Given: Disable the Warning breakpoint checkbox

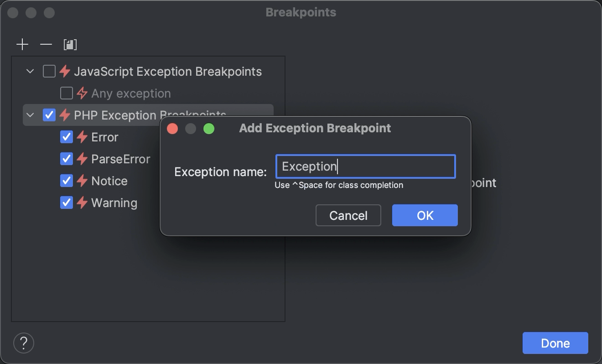Looking at the screenshot, I should [67, 203].
